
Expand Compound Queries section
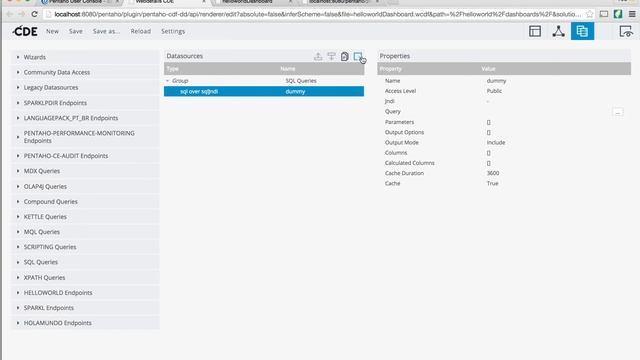pyautogui.click(x=85, y=202)
